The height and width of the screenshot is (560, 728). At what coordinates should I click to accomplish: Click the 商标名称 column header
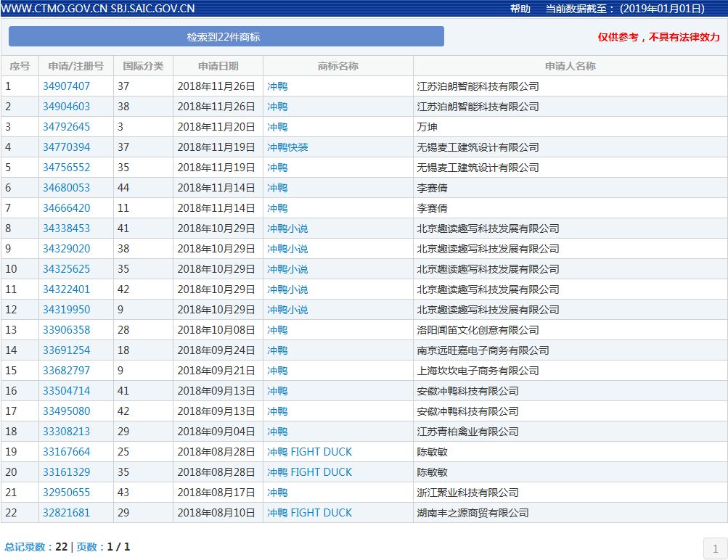pos(338,66)
